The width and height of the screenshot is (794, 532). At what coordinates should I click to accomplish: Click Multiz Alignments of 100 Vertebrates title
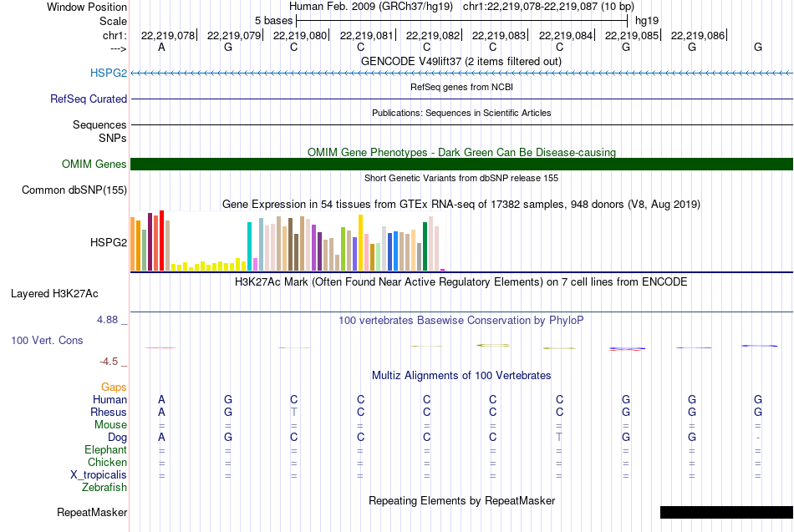461,376
